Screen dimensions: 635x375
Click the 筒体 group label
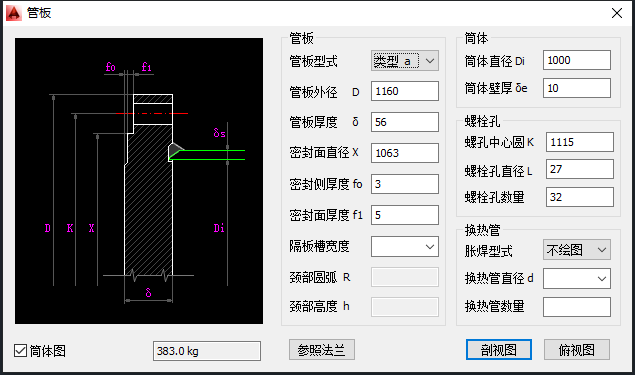476,38
